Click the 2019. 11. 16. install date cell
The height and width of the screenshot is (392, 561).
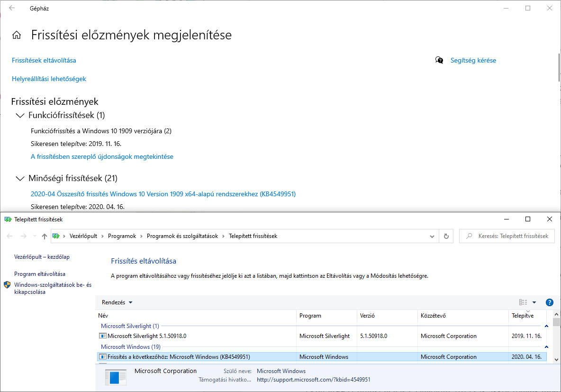pos(526,336)
